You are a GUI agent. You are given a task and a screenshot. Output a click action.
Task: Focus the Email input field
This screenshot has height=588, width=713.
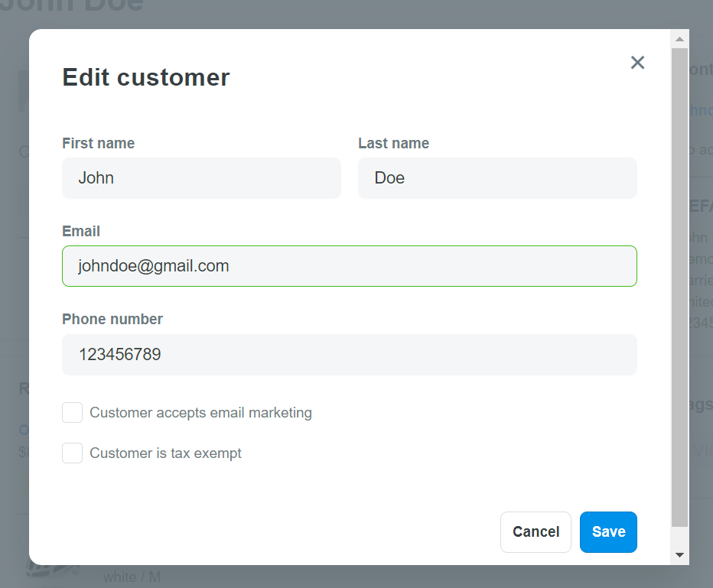[349, 266]
